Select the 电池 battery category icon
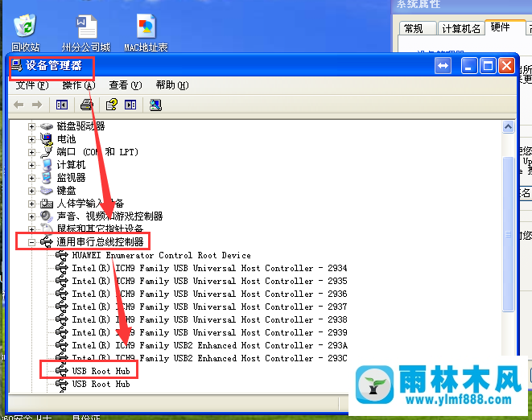Image resolution: width=532 pixels, height=420 pixels. [47, 138]
